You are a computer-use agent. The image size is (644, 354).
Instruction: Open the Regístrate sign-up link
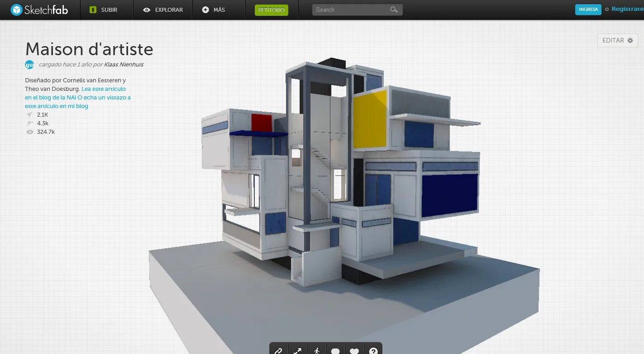coord(627,9)
